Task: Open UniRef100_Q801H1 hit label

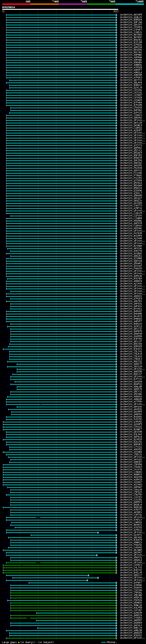Action: pos(131,407)
